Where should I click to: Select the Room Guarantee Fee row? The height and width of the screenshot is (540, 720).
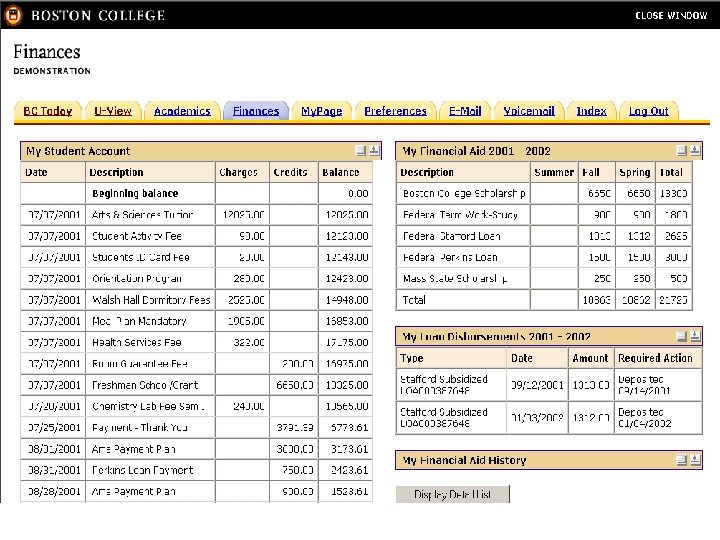pyautogui.click(x=196, y=364)
